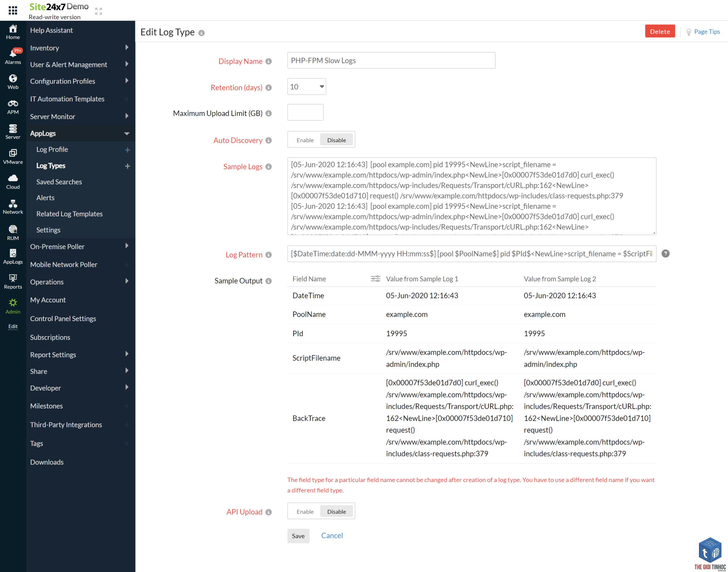
Task: Expand Inventory menu arrow
Action: (x=127, y=47)
